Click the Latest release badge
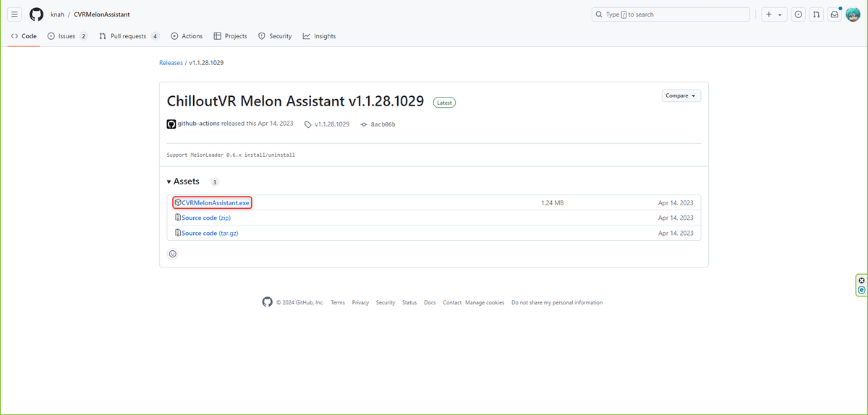868x415 pixels. tap(444, 103)
